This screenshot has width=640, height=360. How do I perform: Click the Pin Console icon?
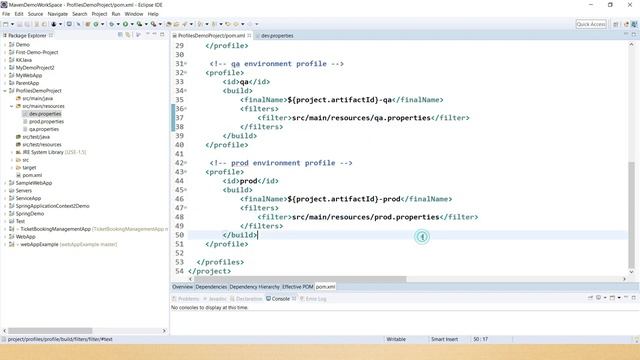pos(590,298)
